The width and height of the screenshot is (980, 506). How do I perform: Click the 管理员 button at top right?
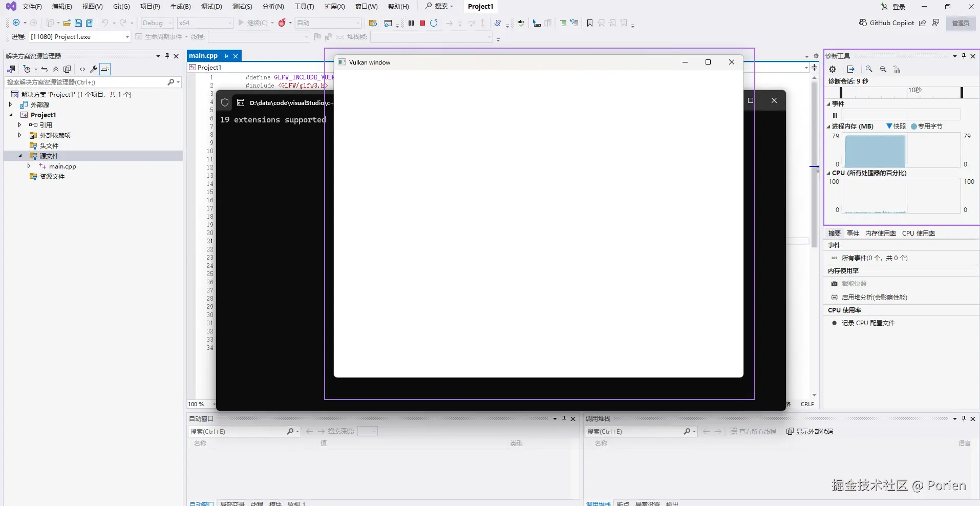(x=961, y=23)
